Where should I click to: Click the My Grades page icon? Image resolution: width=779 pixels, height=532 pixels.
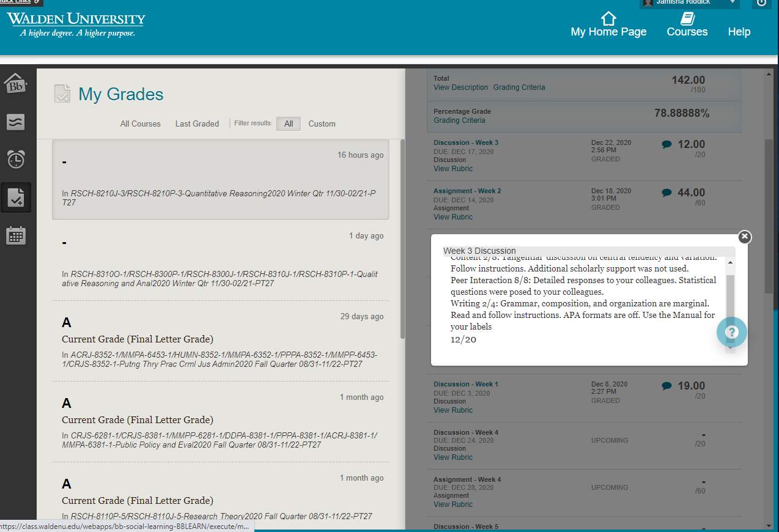(62, 94)
